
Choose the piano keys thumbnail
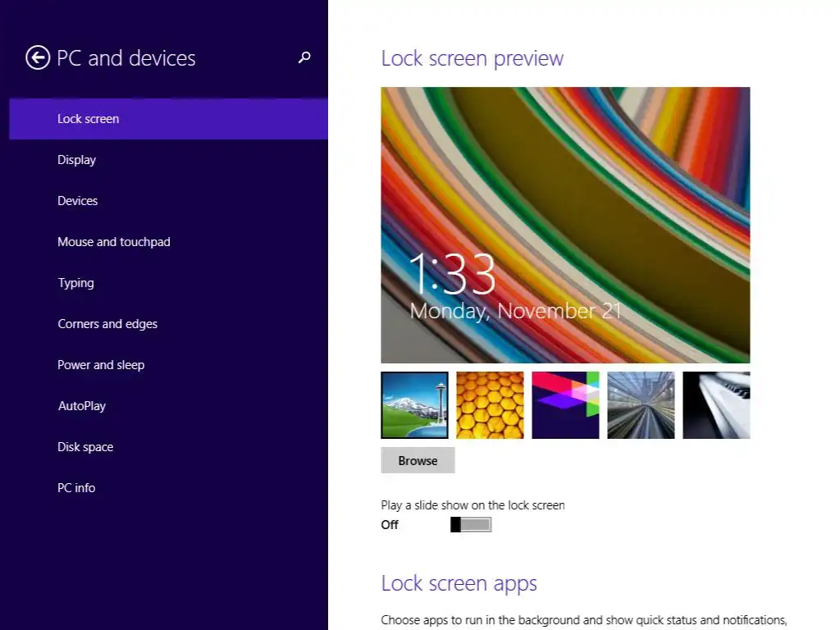(x=717, y=405)
